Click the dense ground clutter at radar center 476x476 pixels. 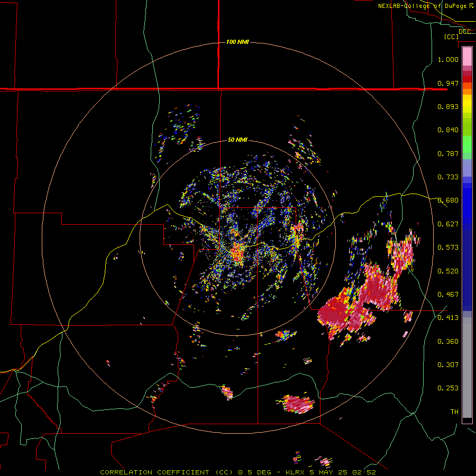[237, 253]
